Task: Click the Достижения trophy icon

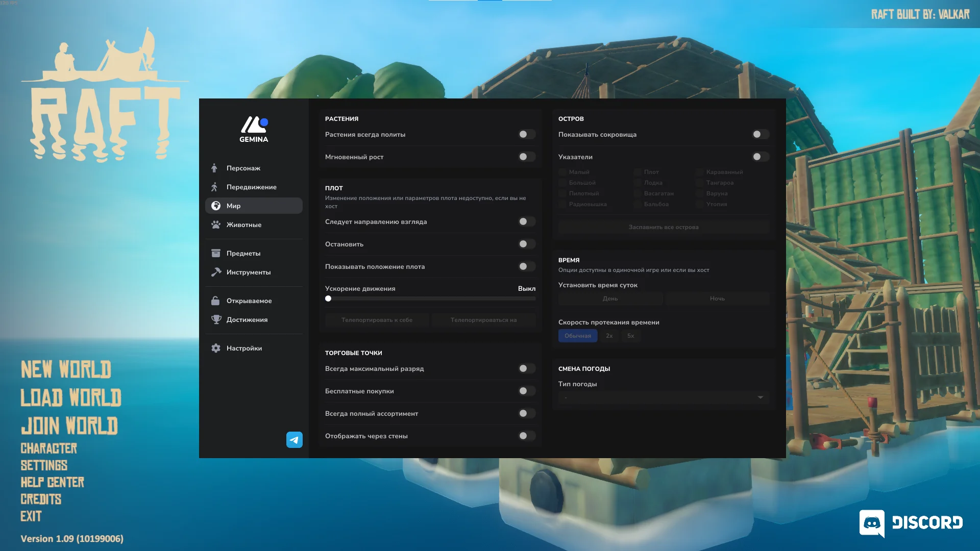Action: pos(216,319)
